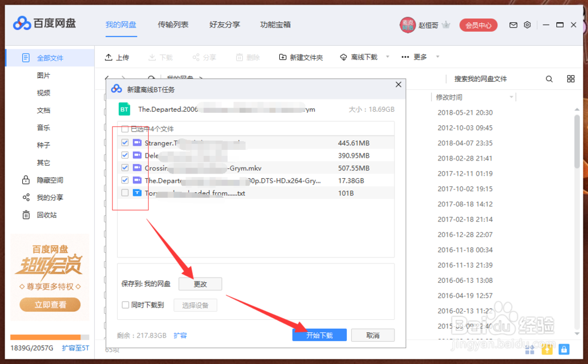Select 视频 in the sidebar
Screen dimensions: 588x364
point(44,92)
